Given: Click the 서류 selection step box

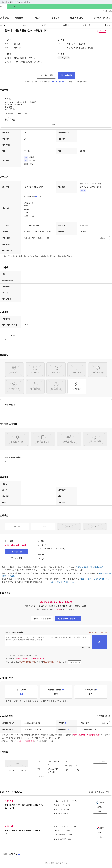Looking at the screenshot, I should click(x=17, y=526).
